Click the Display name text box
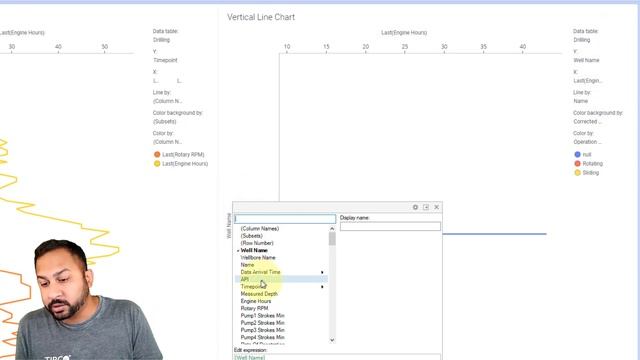Viewport: 640px width, 360px height. point(390,227)
